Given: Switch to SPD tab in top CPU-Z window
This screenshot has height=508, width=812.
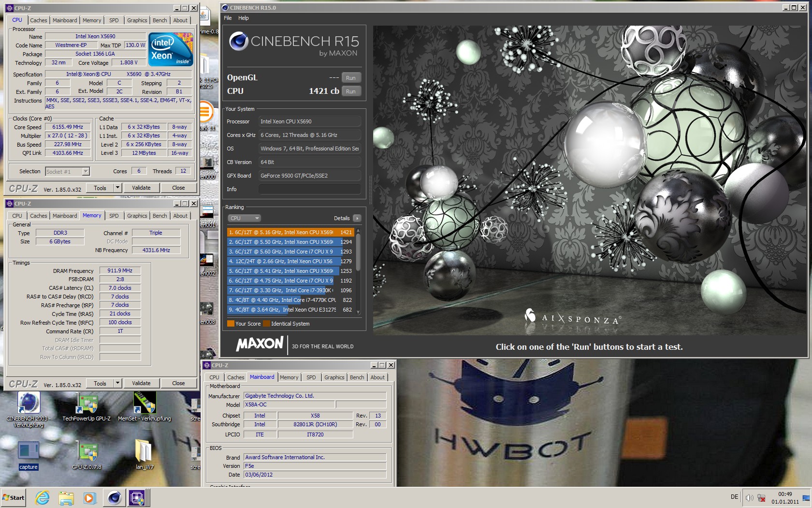Looking at the screenshot, I should [114, 20].
